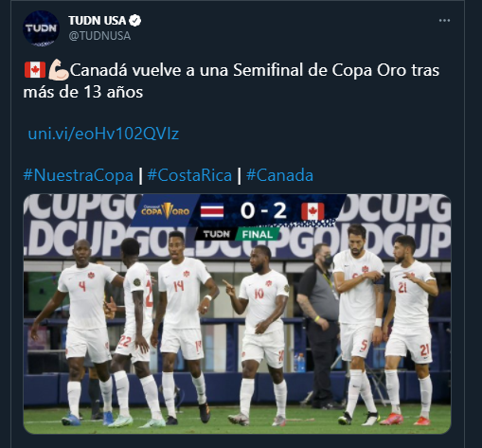Click the Costa Rica flag in scoreboard

212,211
